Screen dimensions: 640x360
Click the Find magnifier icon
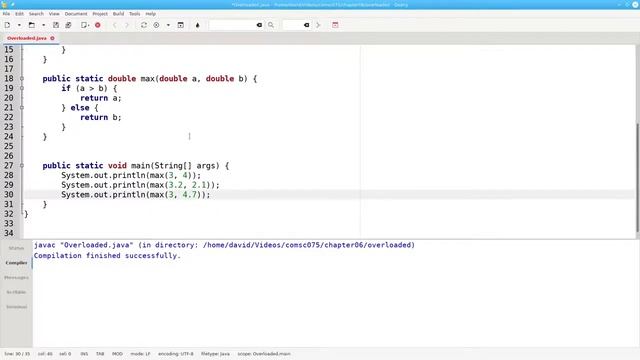[271, 25]
